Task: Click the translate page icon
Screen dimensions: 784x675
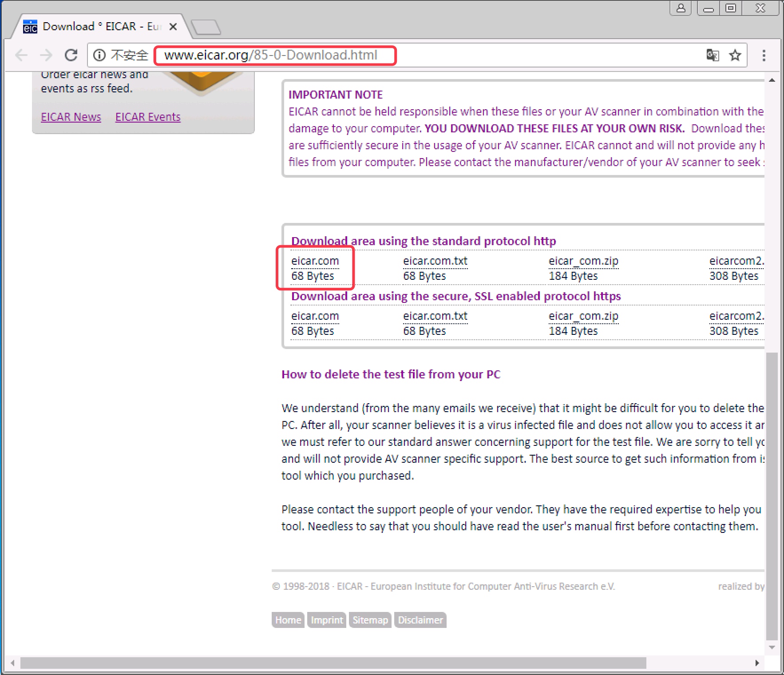Action: 713,55
